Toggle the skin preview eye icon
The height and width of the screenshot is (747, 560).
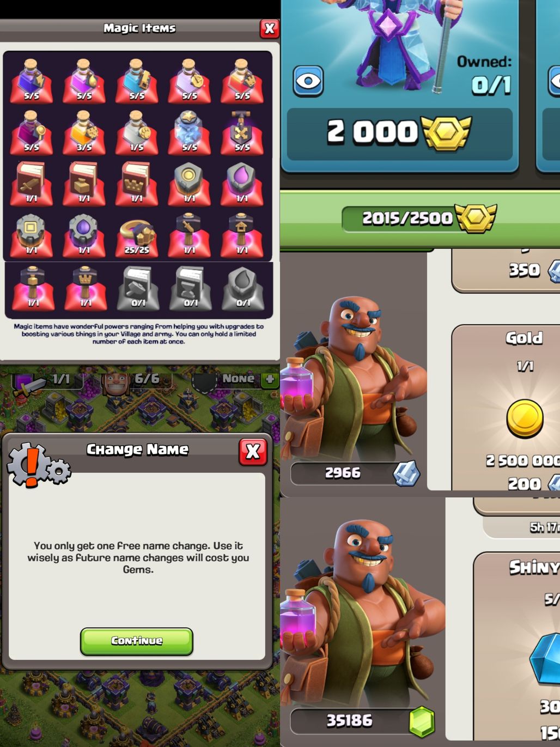308,81
